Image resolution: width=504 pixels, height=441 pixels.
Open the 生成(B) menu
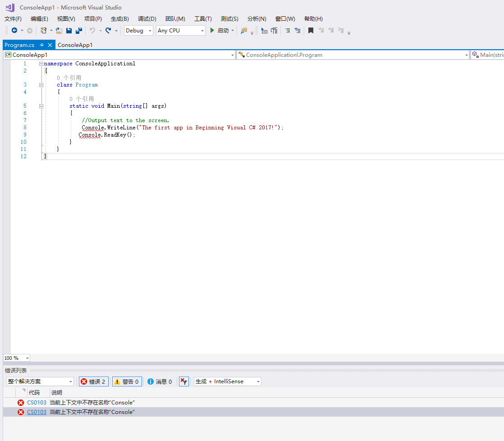pyautogui.click(x=120, y=19)
